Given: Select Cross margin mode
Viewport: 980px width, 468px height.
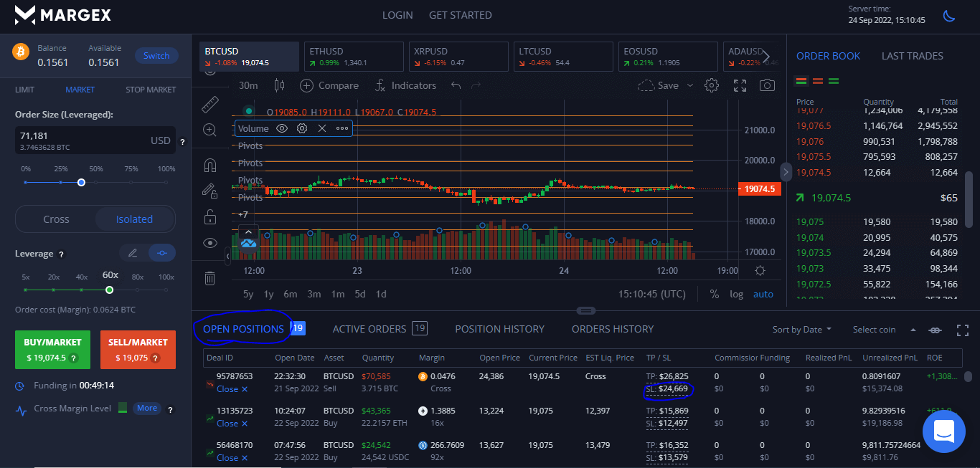Looking at the screenshot, I should point(56,219).
